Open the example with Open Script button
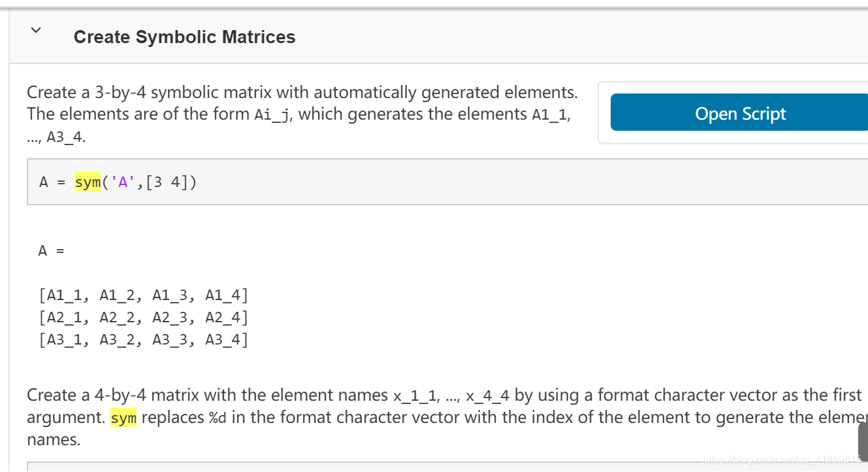 739,113
